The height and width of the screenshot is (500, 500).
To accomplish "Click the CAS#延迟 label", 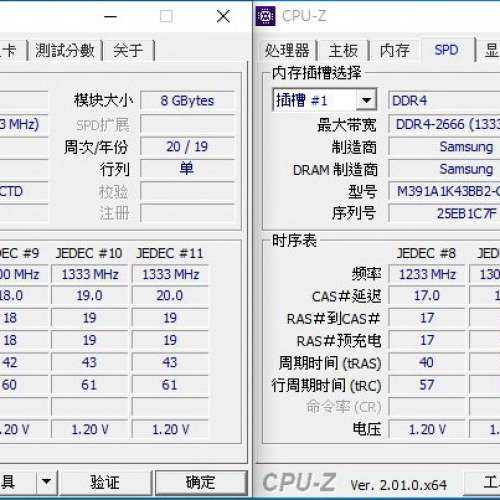I will [346, 296].
